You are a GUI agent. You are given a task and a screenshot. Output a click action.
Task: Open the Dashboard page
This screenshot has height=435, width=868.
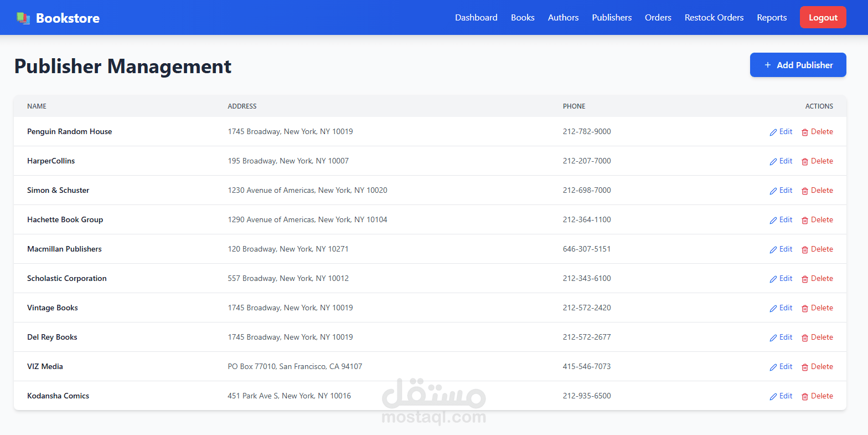pos(476,18)
